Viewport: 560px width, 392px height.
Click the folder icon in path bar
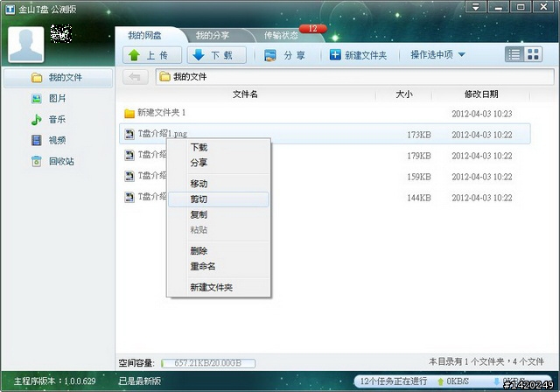(164, 76)
